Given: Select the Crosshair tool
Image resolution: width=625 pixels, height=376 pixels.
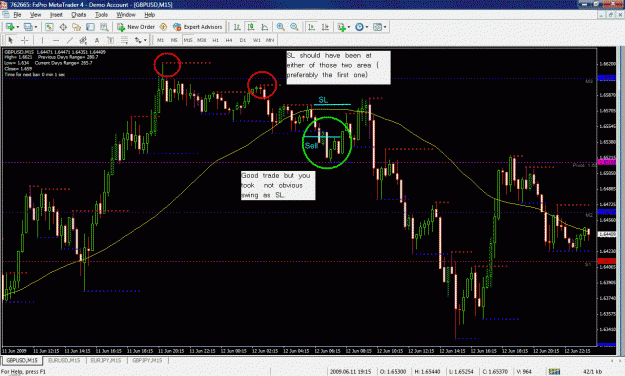Looking at the screenshot, I should coord(25,40).
